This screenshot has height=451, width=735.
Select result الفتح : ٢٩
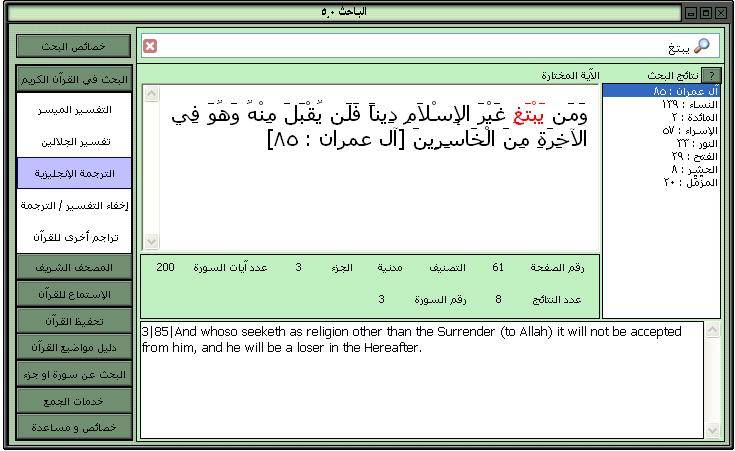tap(661, 156)
